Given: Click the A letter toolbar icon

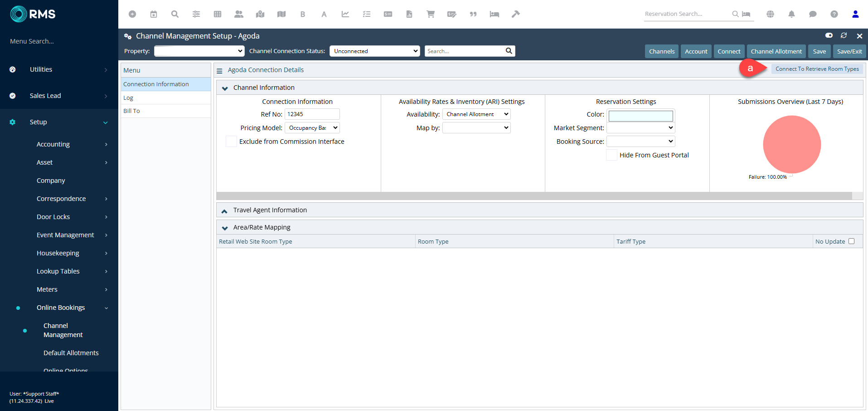Looking at the screenshot, I should pos(324,14).
